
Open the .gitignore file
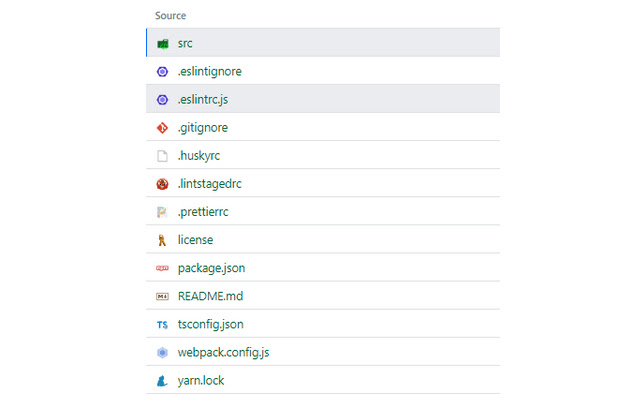tap(203, 128)
